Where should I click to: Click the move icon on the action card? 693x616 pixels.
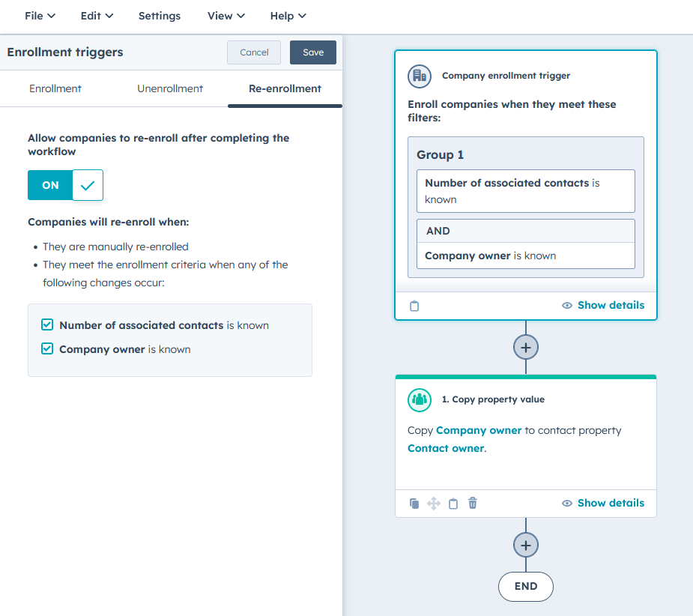[434, 503]
